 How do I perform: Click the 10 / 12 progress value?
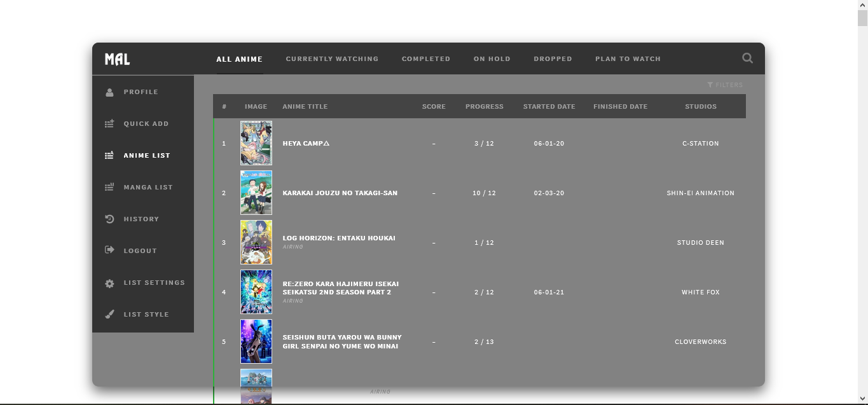click(484, 193)
